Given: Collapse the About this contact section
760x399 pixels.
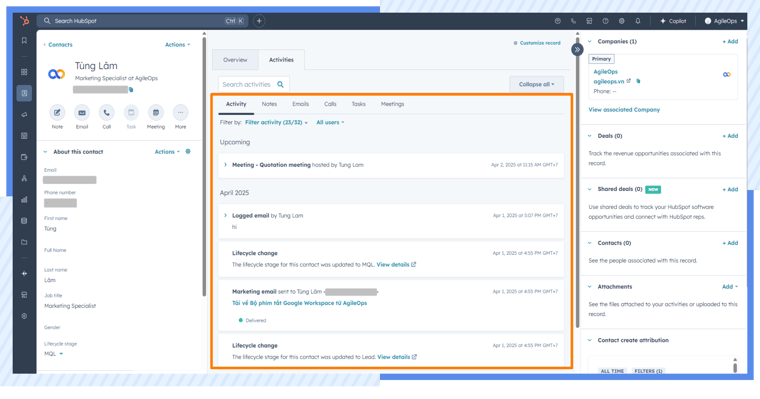Looking at the screenshot, I should pos(46,152).
